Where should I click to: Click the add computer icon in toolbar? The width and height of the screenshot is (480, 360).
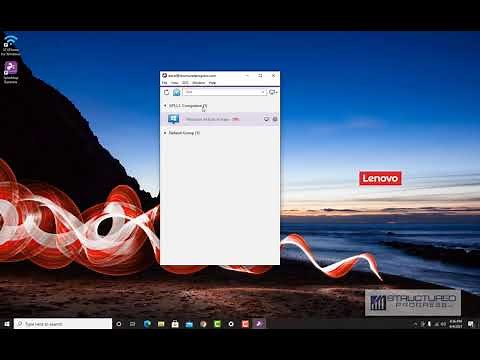point(273,92)
